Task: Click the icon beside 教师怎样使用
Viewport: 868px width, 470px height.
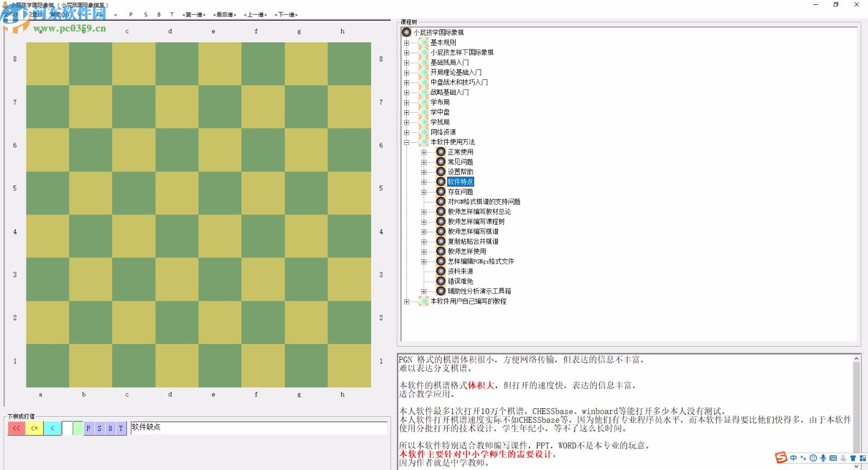Action: coord(441,251)
